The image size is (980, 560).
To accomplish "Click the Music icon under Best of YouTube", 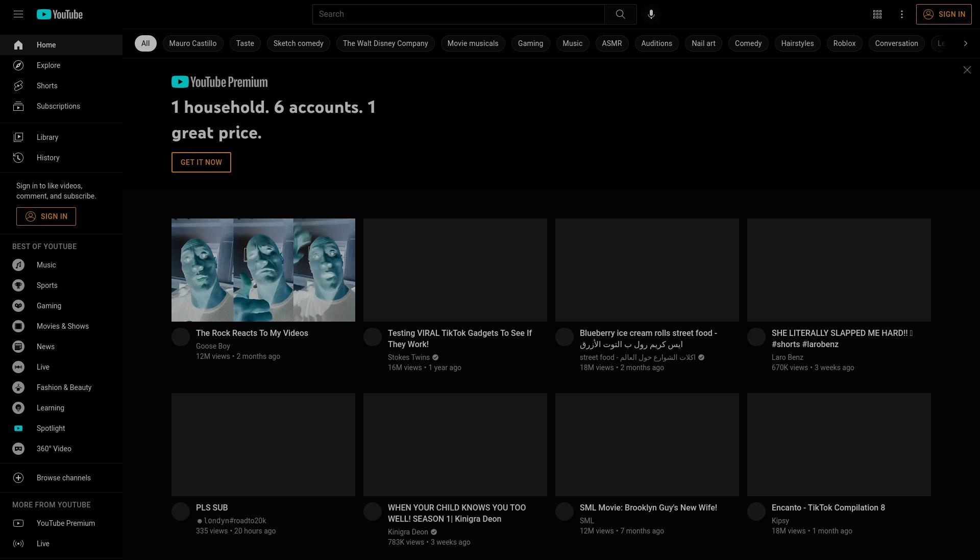I will point(18,265).
